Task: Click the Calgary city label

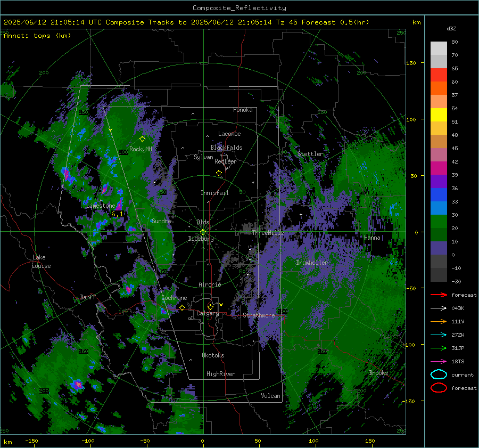Action: 208,313
